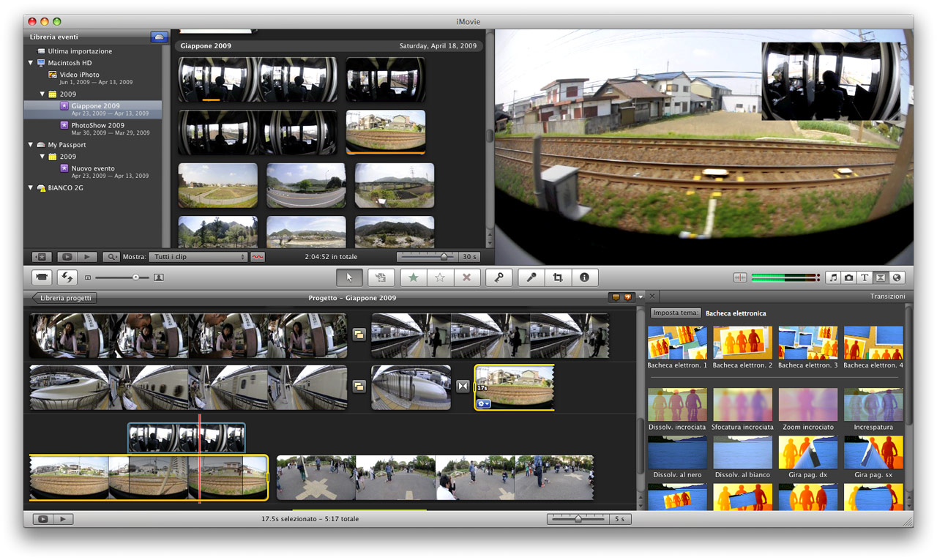The width and height of the screenshot is (937, 560).
Task: Toggle audio skimming waveform button
Action: [x=258, y=257]
